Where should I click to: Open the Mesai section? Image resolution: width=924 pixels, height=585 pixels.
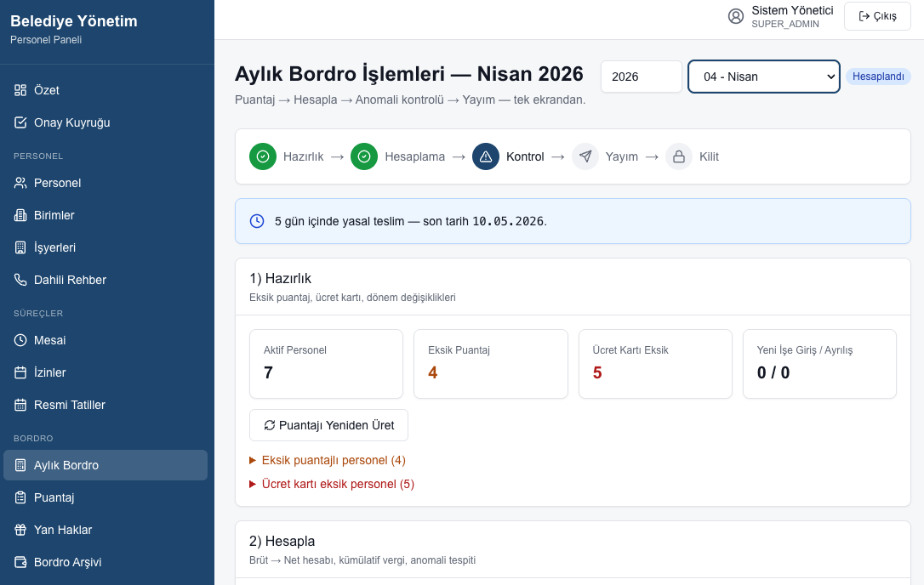pyautogui.click(x=106, y=340)
